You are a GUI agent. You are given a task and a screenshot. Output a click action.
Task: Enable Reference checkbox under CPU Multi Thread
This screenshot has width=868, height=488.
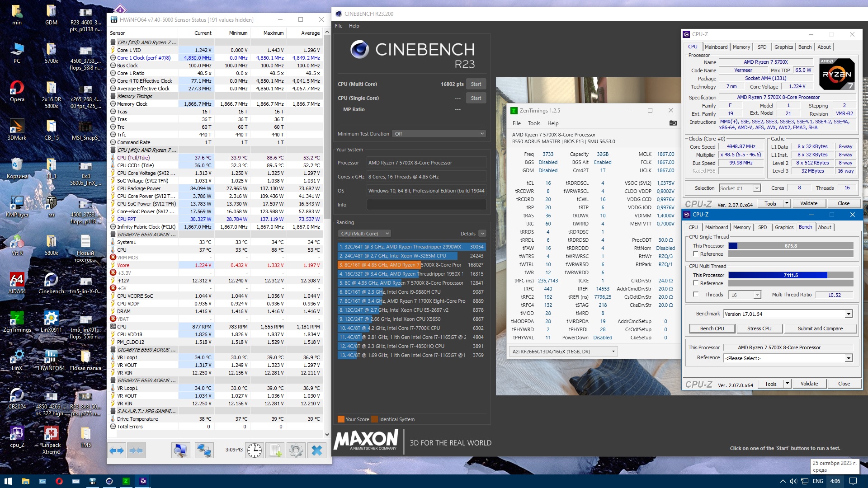696,283
